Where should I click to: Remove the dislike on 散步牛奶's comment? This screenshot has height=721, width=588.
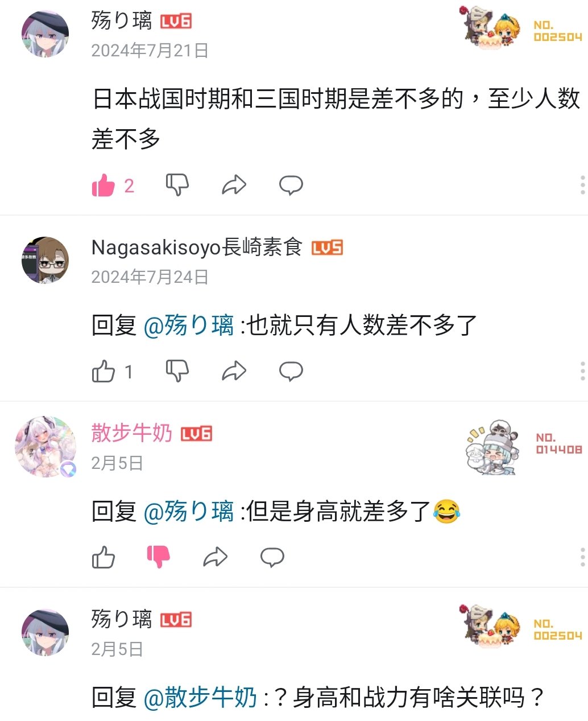click(159, 557)
